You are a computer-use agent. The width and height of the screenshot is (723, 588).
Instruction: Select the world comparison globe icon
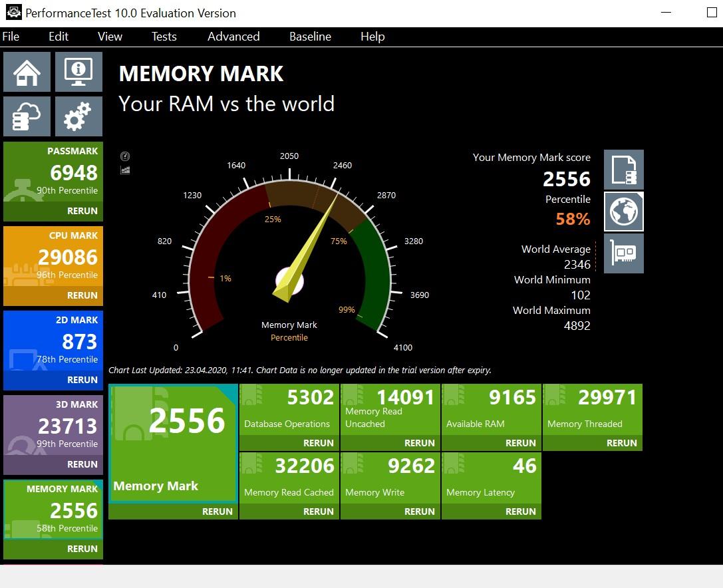623,212
